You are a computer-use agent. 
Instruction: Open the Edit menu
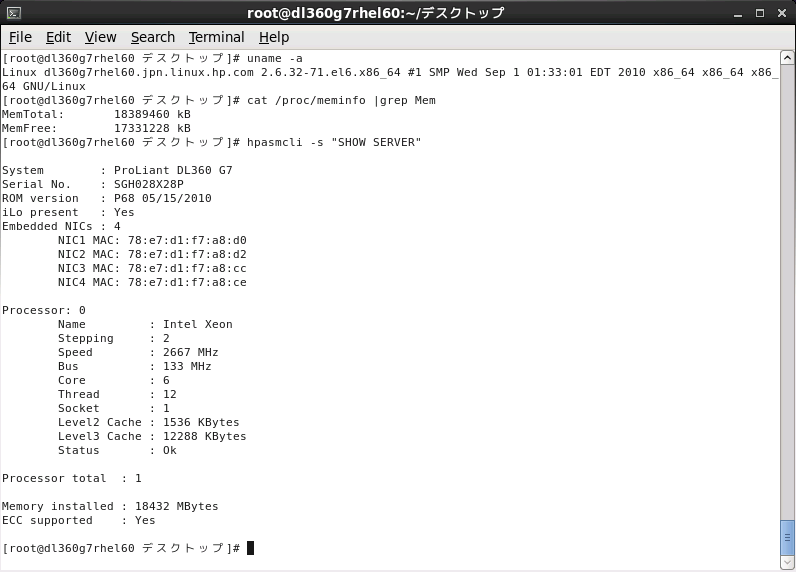click(x=58, y=37)
